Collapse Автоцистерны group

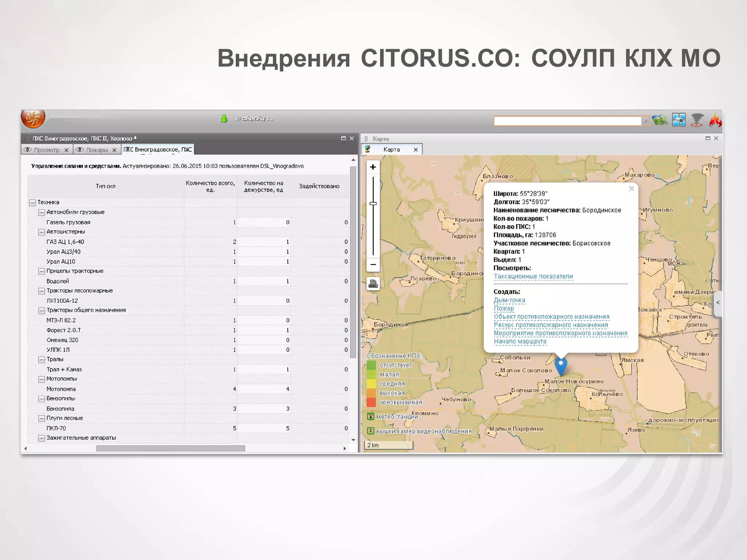click(x=42, y=232)
